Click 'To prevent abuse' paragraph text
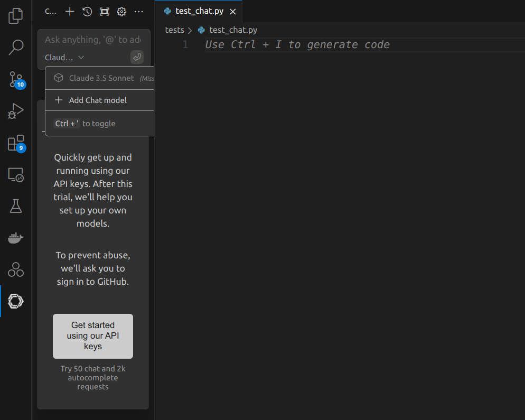Viewport: 525px width, 420px height. click(x=93, y=268)
